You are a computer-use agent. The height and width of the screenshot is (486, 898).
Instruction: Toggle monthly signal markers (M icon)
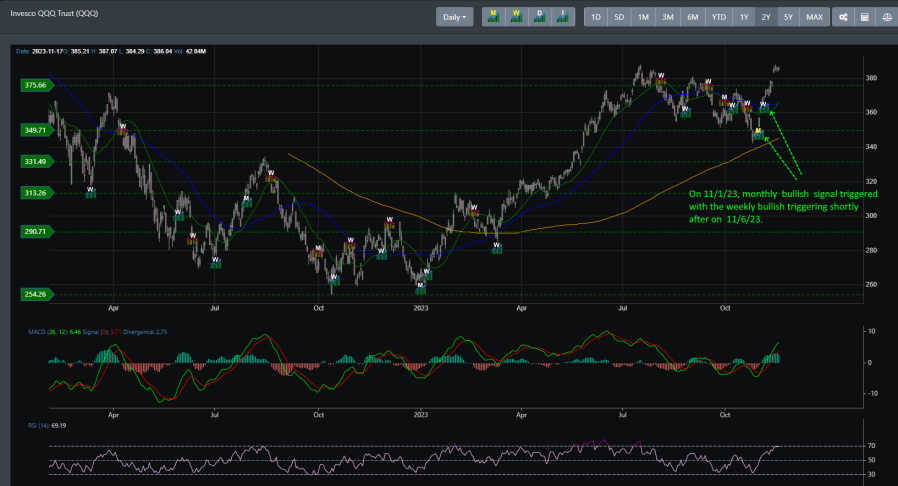click(493, 17)
